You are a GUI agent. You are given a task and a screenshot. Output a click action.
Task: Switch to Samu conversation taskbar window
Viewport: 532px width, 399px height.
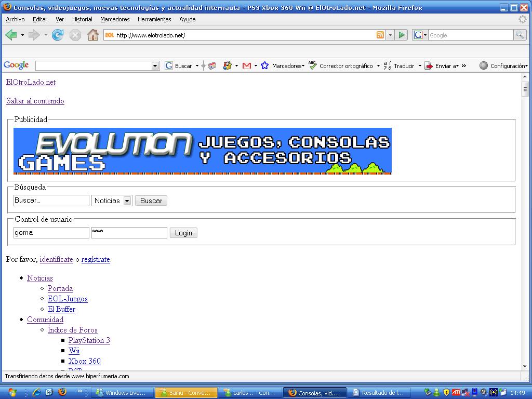187,393
